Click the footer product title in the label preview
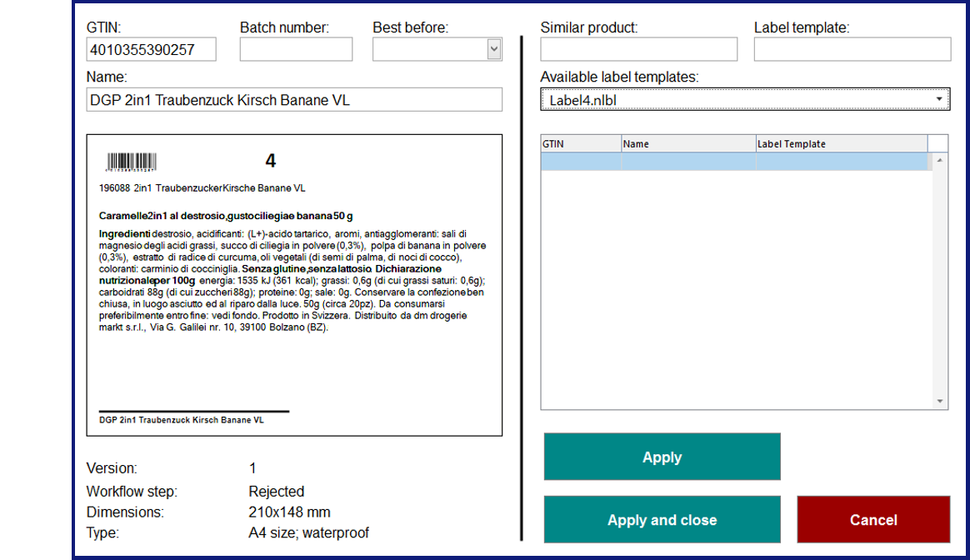The height and width of the screenshot is (560, 970). point(182,420)
